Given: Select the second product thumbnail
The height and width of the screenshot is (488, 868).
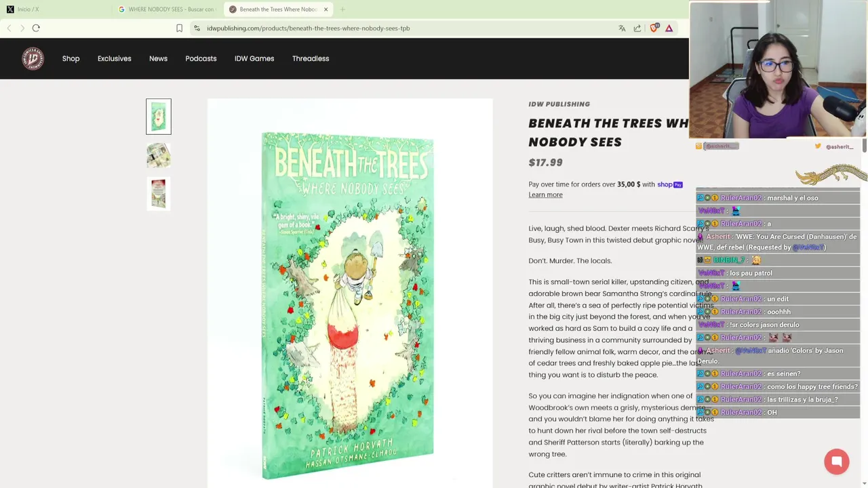Looking at the screenshot, I should pos(159,155).
